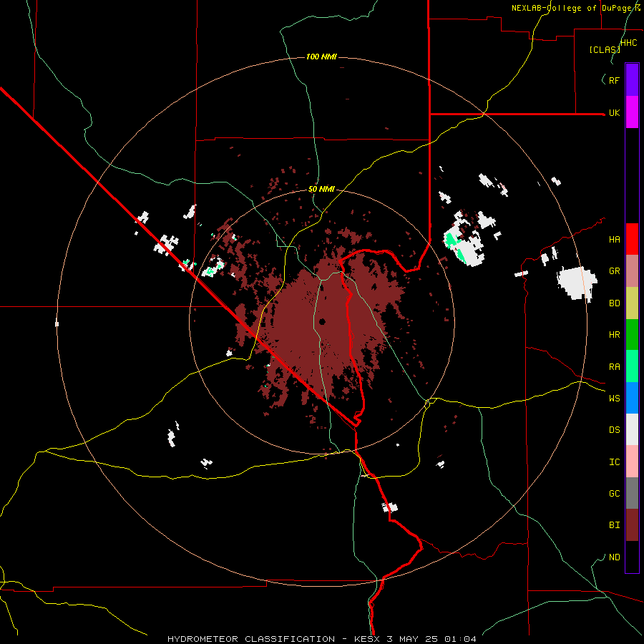Viewport: 644px width, 644px height.
Task: Click the purple RF color swatch
Action: (x=632, y=80)
